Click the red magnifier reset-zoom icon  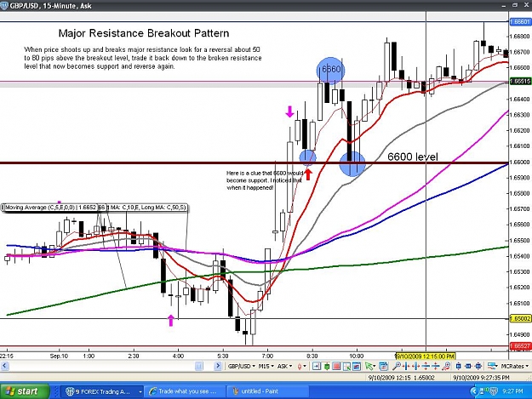click(x=446, y=366)
